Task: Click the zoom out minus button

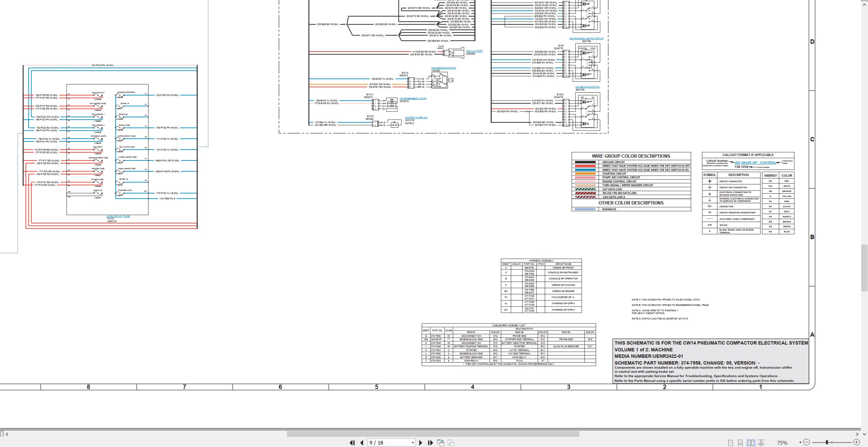Action: 807,442
